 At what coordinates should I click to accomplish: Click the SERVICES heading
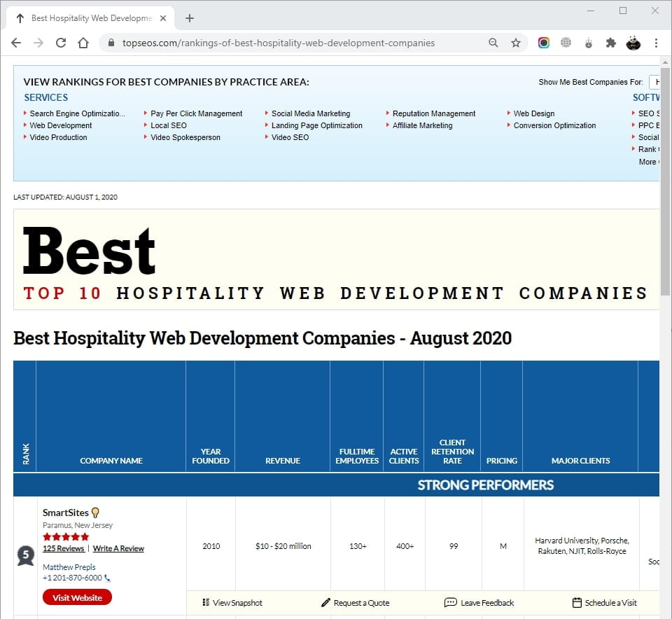click(x=46, y=98)
